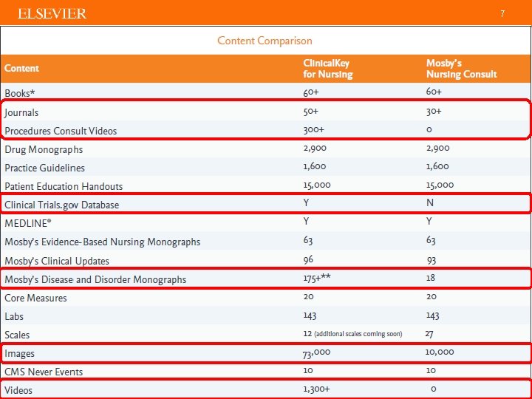Click Core Measures '20' under Mosby's Consult
Viewport: 532px width, 399px height.
(432, 296)
